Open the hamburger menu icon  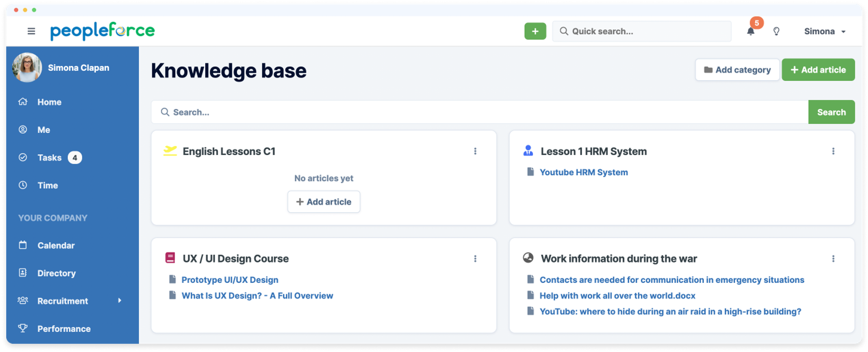coord(31,31)
